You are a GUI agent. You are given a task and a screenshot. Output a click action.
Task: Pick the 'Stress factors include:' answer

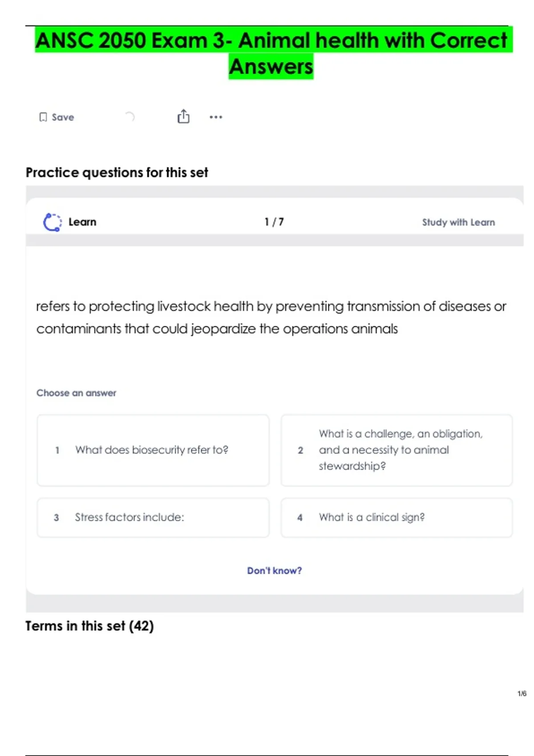click(x=153, y=517)
